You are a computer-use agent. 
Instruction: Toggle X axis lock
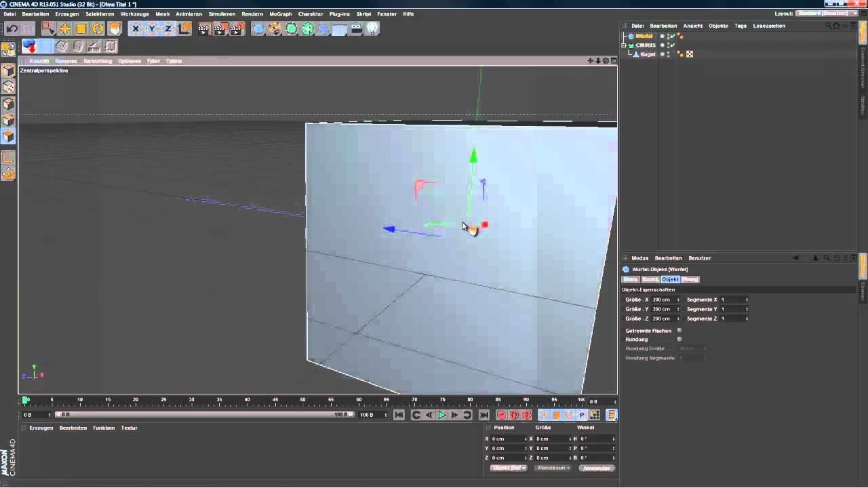coord(136,28)
